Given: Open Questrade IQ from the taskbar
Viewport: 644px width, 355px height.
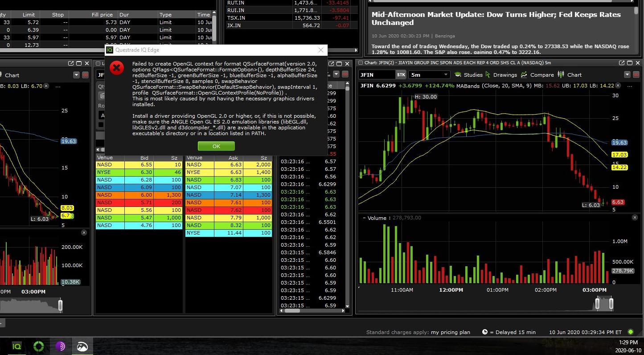Looking at the screenshot, I should tap(16, 346).
